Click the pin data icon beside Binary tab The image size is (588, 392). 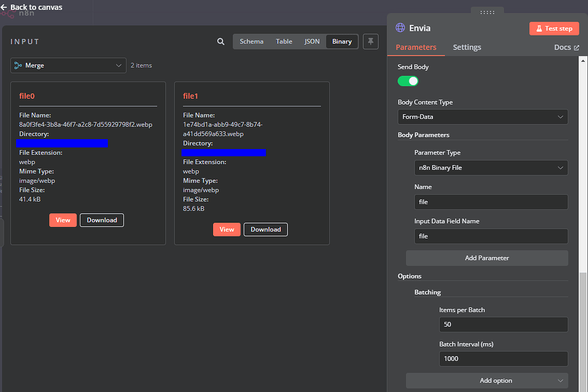370,41
